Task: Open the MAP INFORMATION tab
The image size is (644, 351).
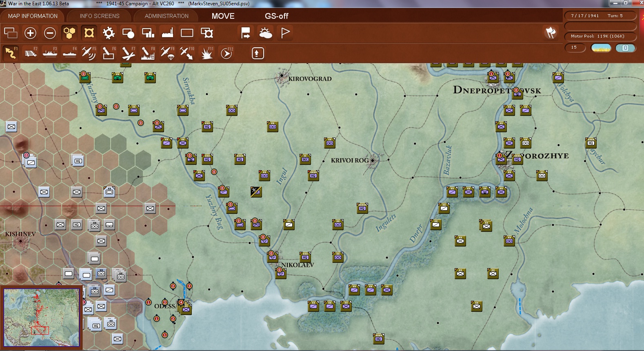Action: coord(33,16)
